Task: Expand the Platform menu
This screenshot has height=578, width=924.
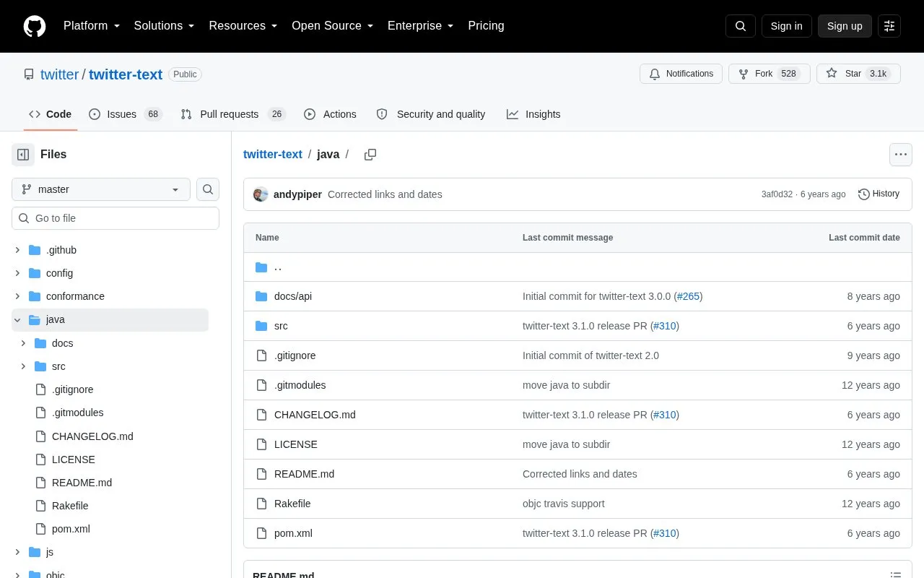Action: click(91, 26)
